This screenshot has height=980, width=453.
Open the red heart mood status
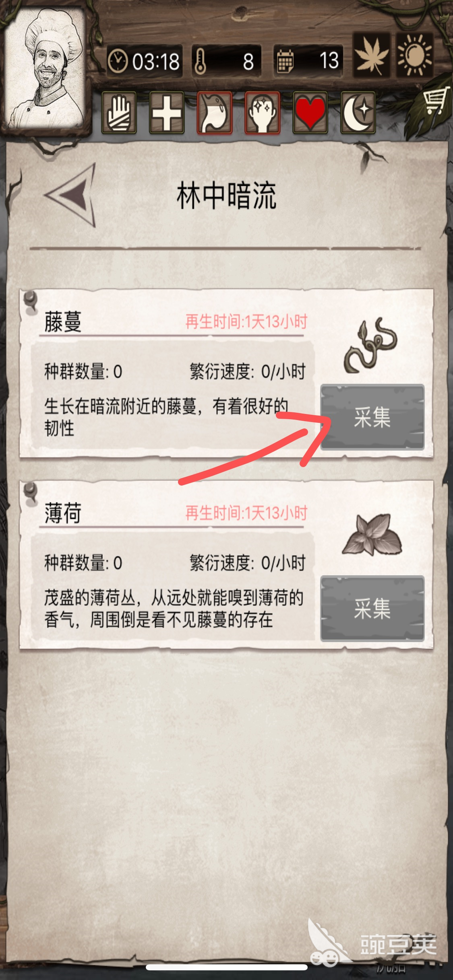click(x=310, y=112)
